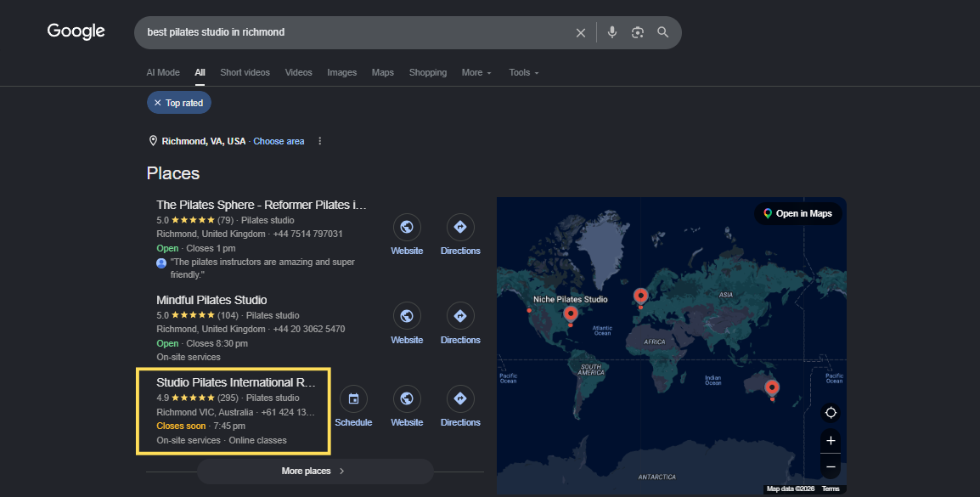This screenshot has height=497, width=980.
Task: Open Website for Studio Pilates International
Action: pos(407,407)
